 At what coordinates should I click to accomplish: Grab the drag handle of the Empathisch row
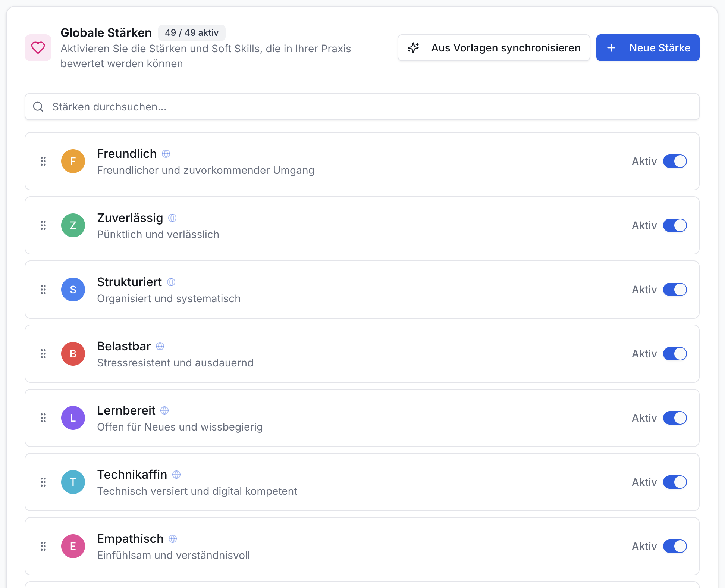tap(43, 546)
